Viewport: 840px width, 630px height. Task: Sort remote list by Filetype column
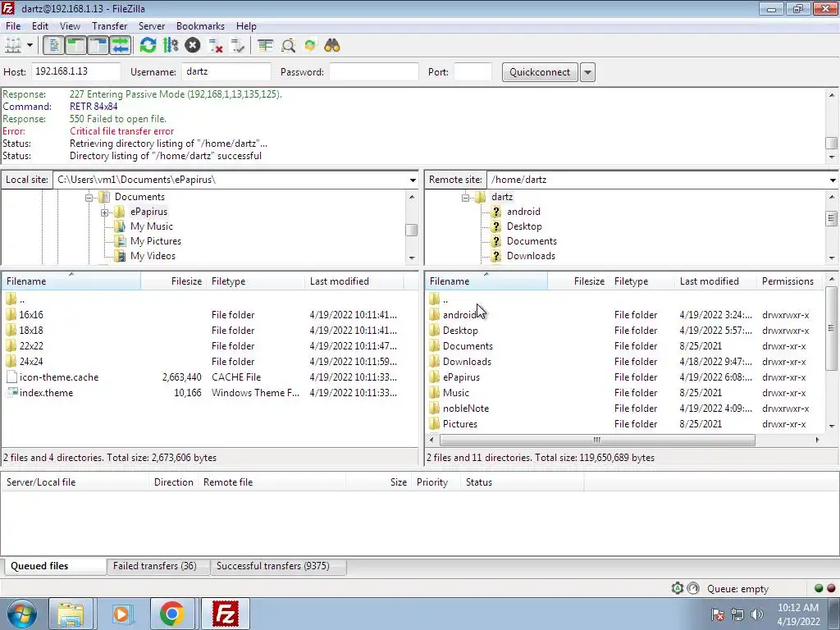click(x=641, y=281)
